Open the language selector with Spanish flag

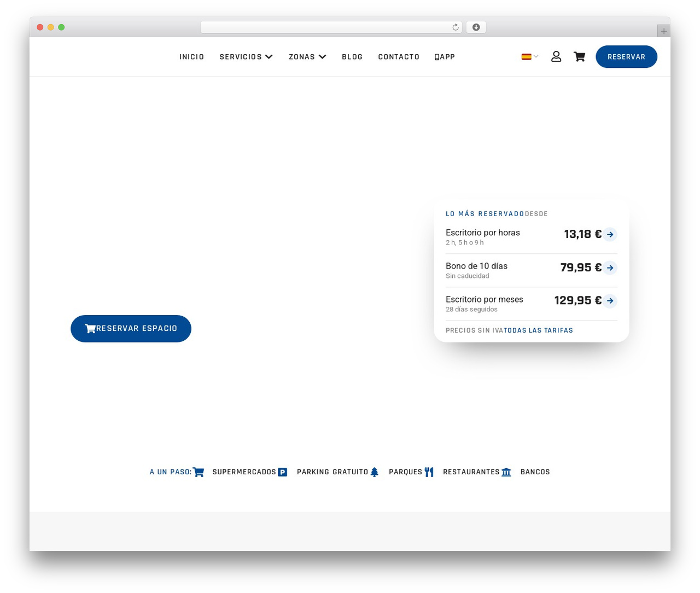click(x=530, y=56)
